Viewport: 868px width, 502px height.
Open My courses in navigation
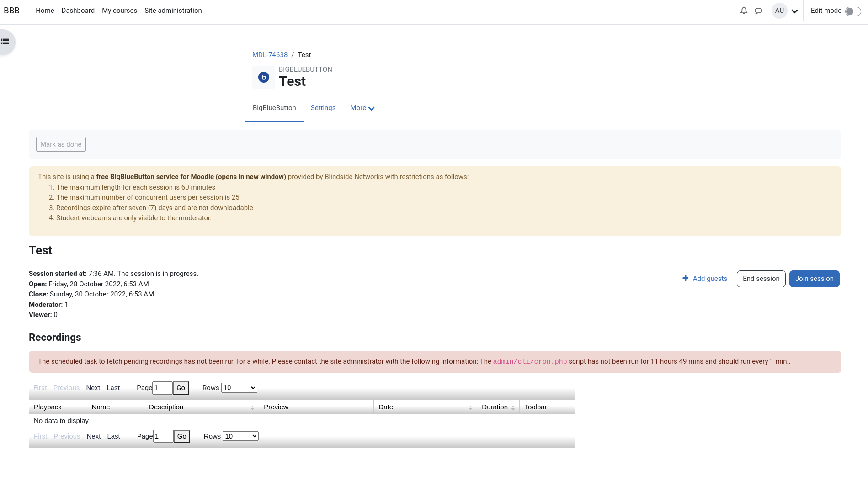(x=119, y=11)
